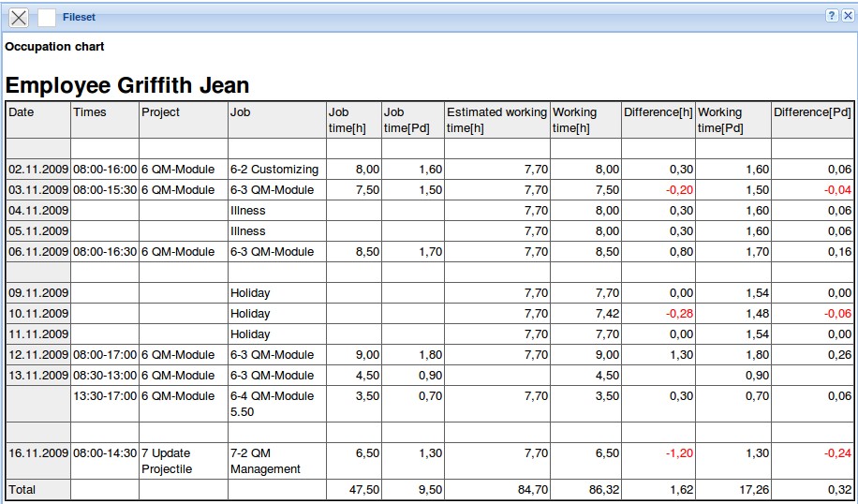Click the blank white button beside Fileset
858x504 pixels.
click(x=46, y=17)
